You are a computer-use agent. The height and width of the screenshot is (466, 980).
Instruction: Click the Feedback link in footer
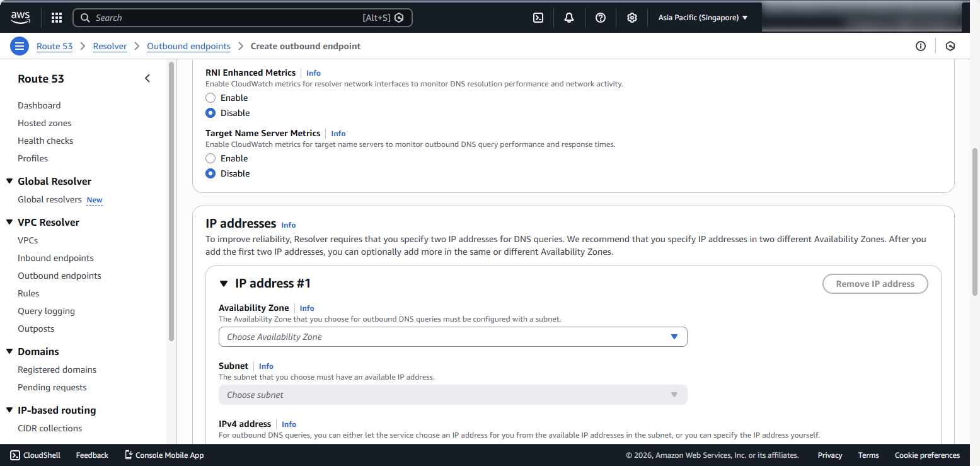92,455
